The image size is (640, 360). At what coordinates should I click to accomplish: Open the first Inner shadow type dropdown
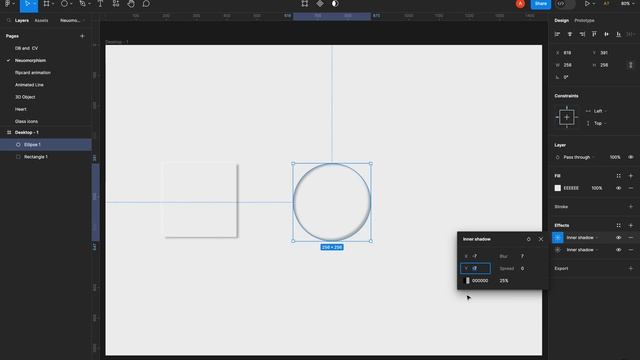[x=582, y=238]
